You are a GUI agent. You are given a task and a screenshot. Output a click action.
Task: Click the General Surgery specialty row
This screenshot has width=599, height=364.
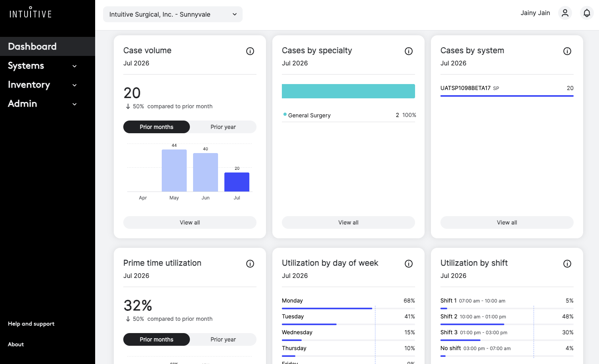tap(348, 115)
